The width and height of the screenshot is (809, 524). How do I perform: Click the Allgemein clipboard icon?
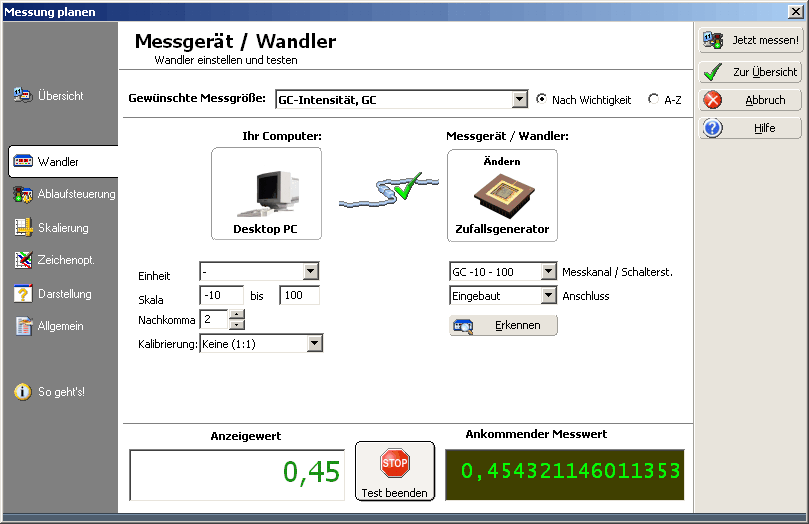click(x=23, y=326)
